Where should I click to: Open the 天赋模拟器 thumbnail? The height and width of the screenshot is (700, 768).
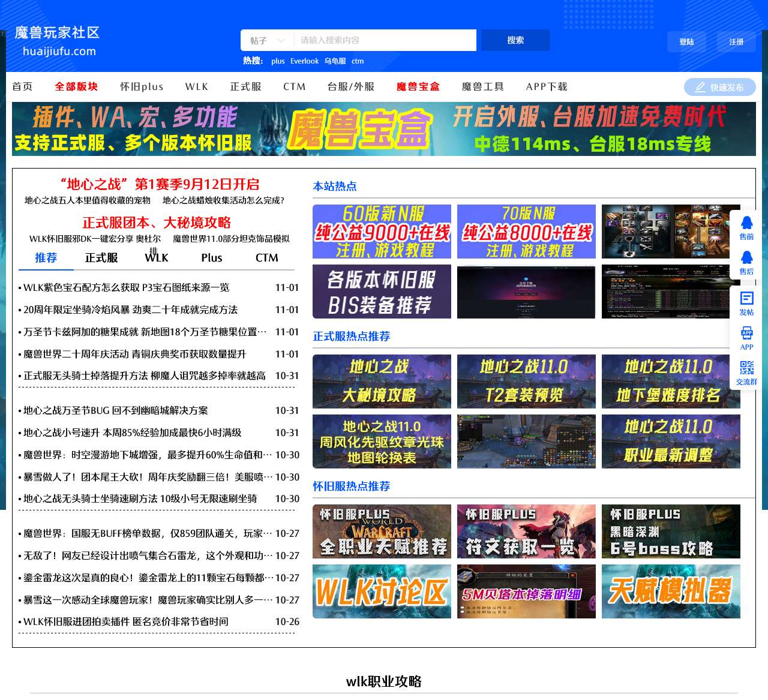pyautogui.click(x=671, y=591)
